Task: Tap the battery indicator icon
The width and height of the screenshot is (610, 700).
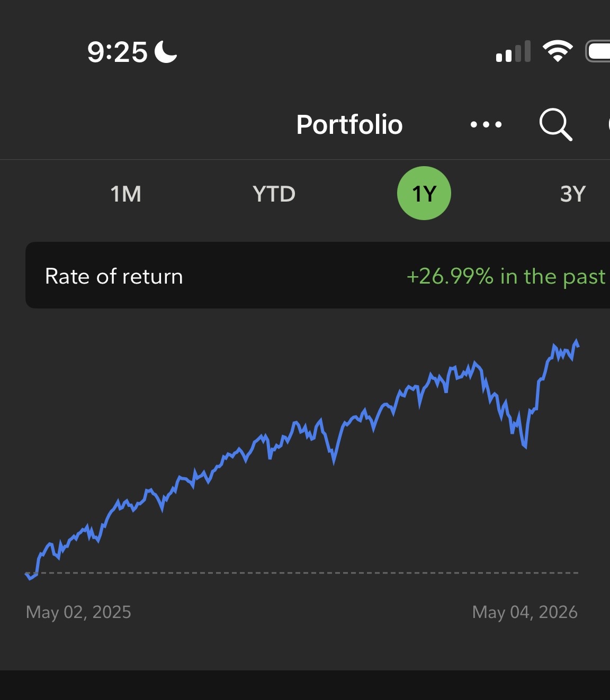Action: 598,51
